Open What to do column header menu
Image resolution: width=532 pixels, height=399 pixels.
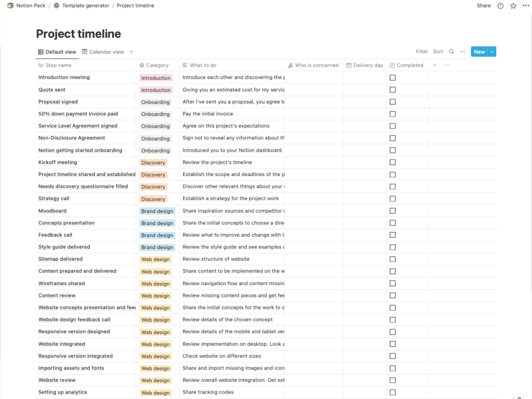click(232, 65)
